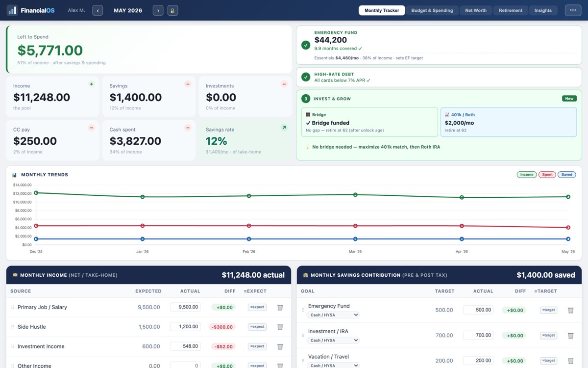Click the arrow icon on Savings rate card

(x=284, y=128)
